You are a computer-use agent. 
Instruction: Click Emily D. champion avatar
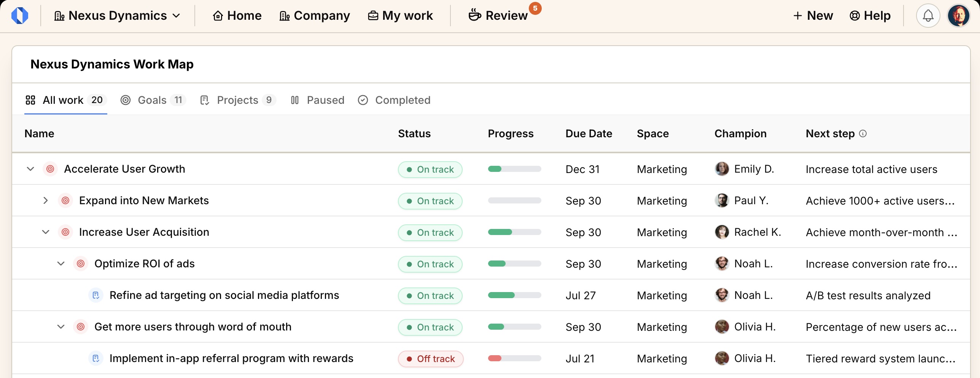(721, 169)
